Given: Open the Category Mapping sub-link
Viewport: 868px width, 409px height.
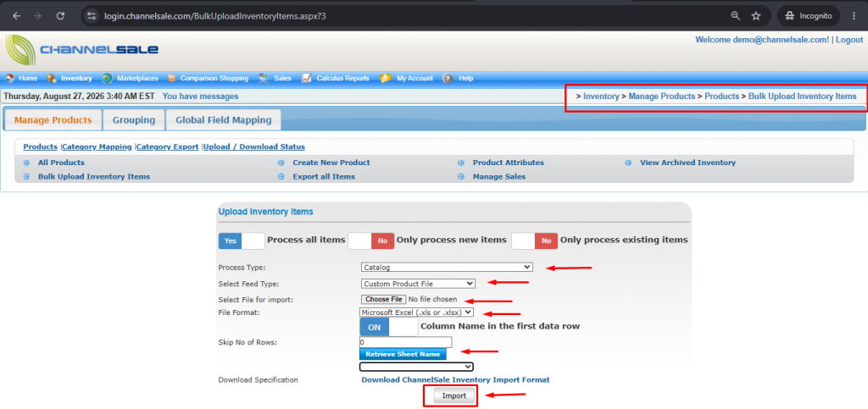Looking at the screenshot, I should [97, 147].
